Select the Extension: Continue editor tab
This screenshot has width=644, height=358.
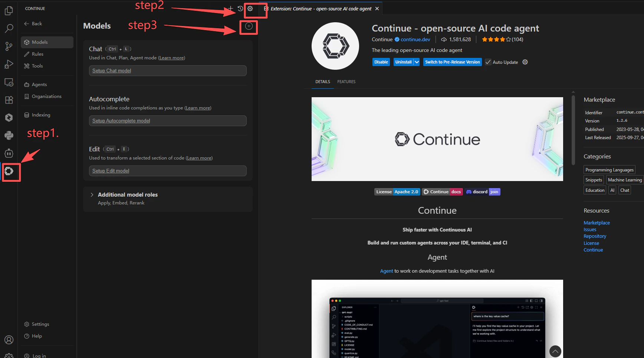click(321, 9)
